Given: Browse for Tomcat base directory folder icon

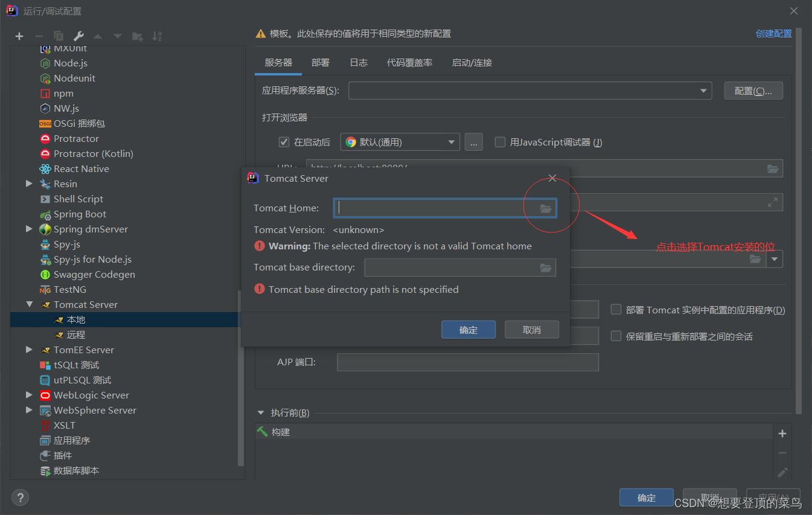Looking at the screenshot, I should coord(546,267).
